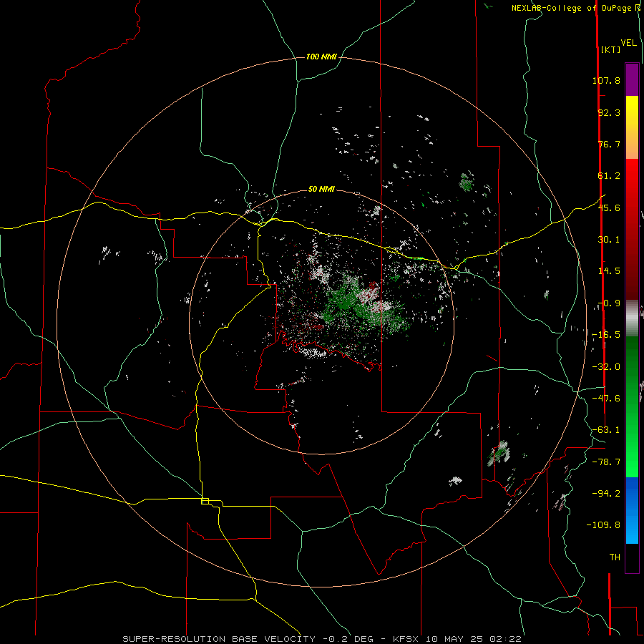The height and width of the screenshot is (644, 644).
Task: Click the 50 NMI range ring label
Action: pyautogui.click(x=321, y=189)
